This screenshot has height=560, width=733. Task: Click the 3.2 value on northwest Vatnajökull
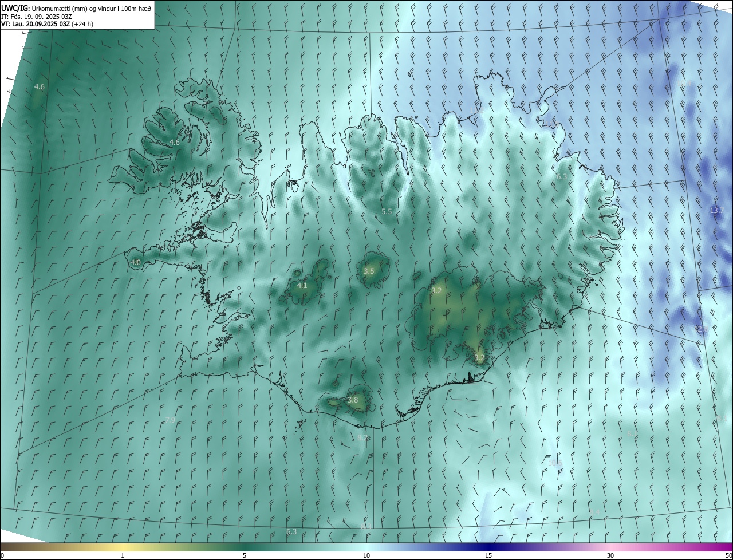coord(436,290)
